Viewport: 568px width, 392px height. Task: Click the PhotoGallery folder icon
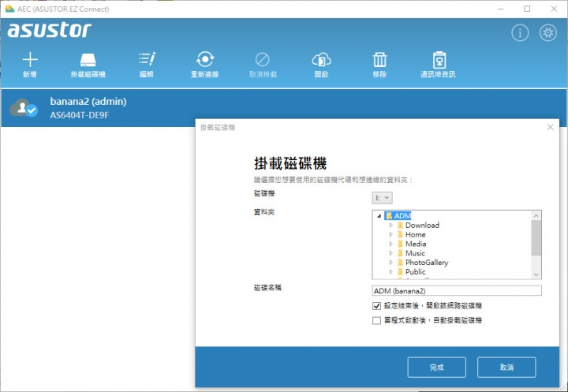point(400,263)
